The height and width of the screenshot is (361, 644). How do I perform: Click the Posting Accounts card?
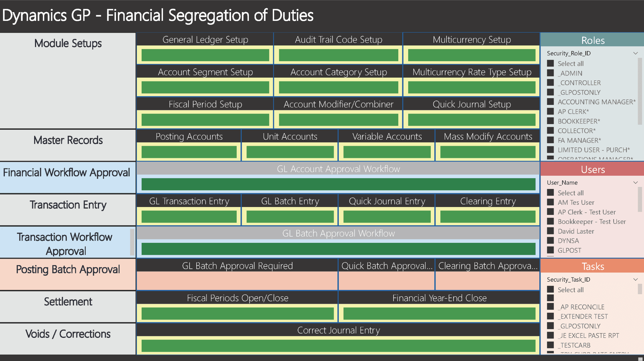(x=189, y=152)
